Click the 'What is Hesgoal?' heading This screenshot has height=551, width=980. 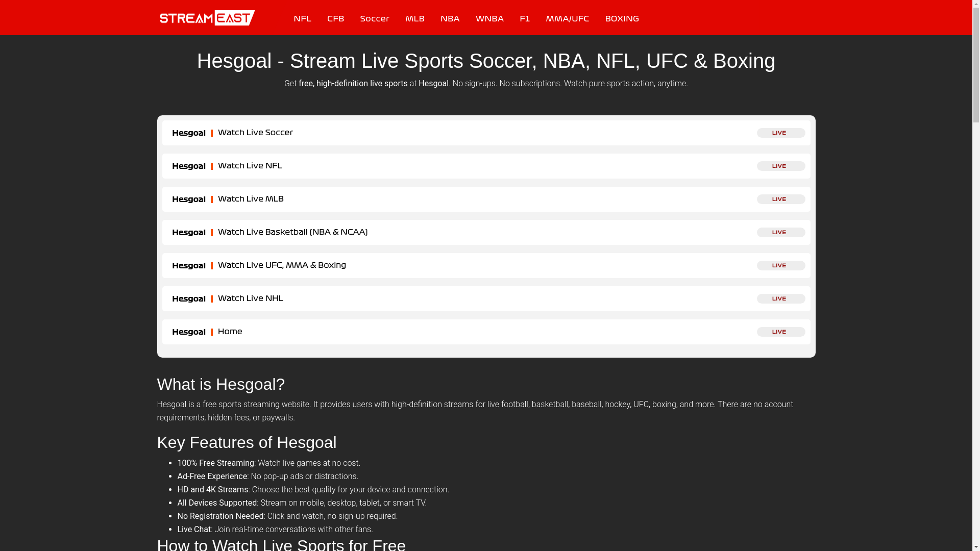[221, 384]
